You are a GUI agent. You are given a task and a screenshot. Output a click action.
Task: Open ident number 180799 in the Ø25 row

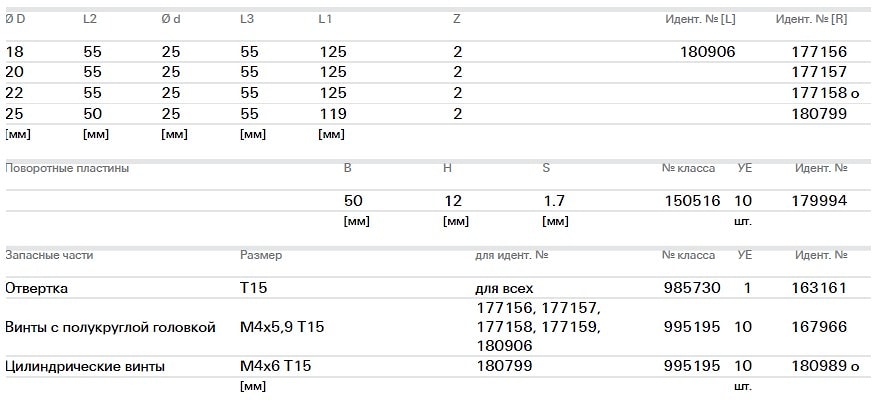point(818,114)
